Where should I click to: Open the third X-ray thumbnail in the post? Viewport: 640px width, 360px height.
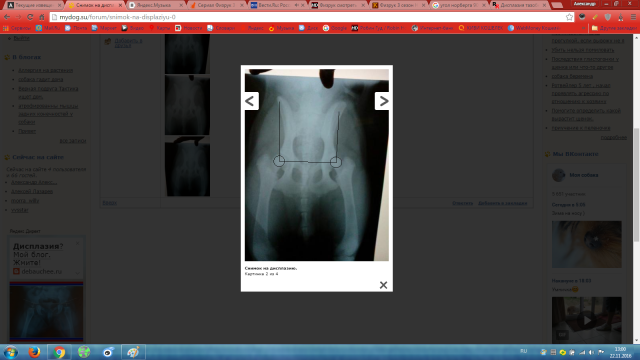pyautogui.click(x=187, y=167)
